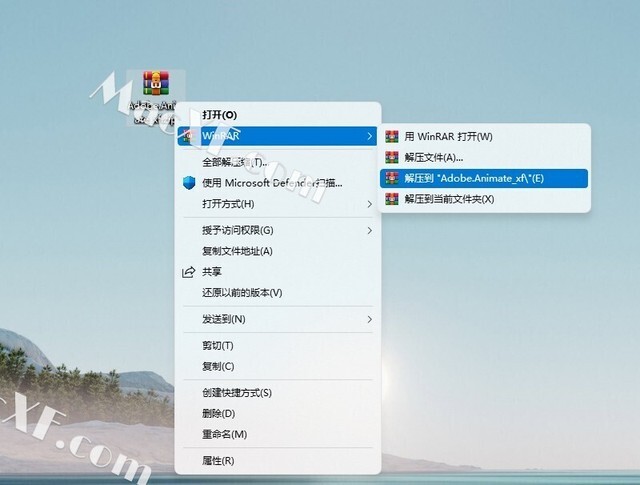Screen dimensions: 640x485
Task: Choose 用 WinRAR 打开(W) in submenu
Action: [484, 136]
